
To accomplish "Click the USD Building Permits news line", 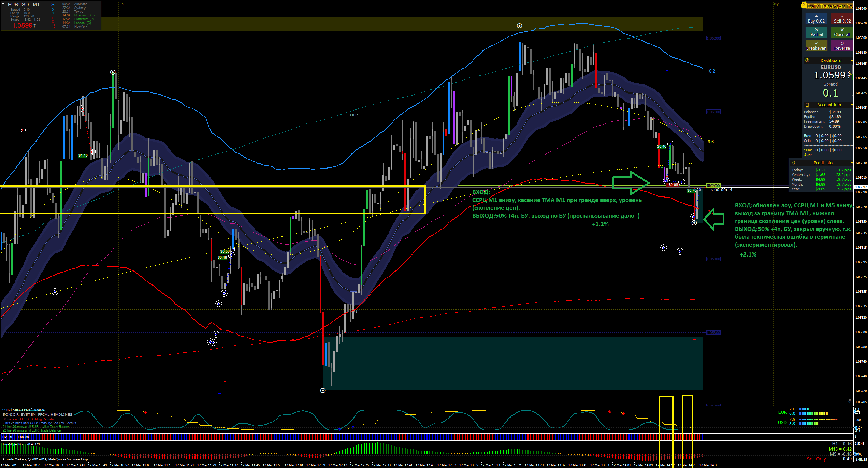I will 28,419.
